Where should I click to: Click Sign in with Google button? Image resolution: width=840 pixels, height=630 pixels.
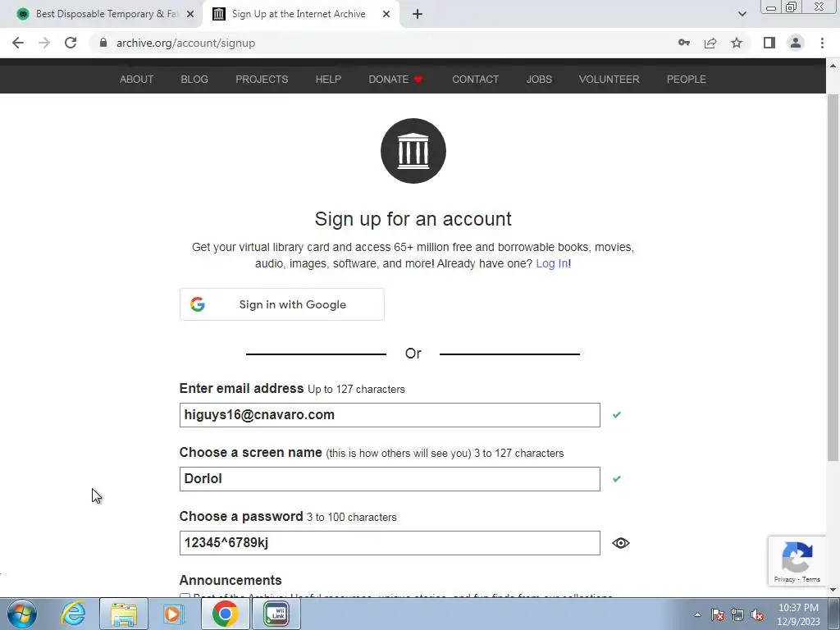tap(282, 304)
